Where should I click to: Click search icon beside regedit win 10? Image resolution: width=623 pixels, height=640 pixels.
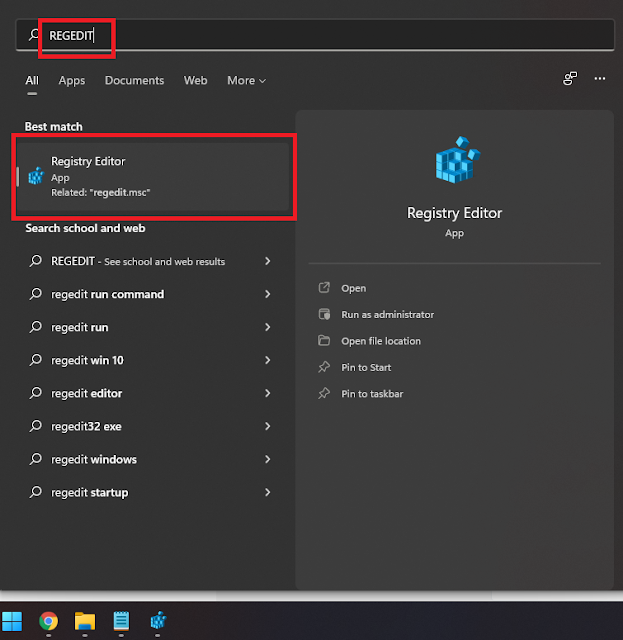[36, 360]
